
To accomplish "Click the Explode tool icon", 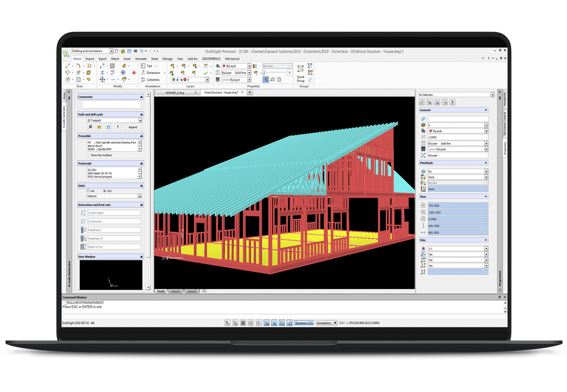I will click(x=134, y=72).
